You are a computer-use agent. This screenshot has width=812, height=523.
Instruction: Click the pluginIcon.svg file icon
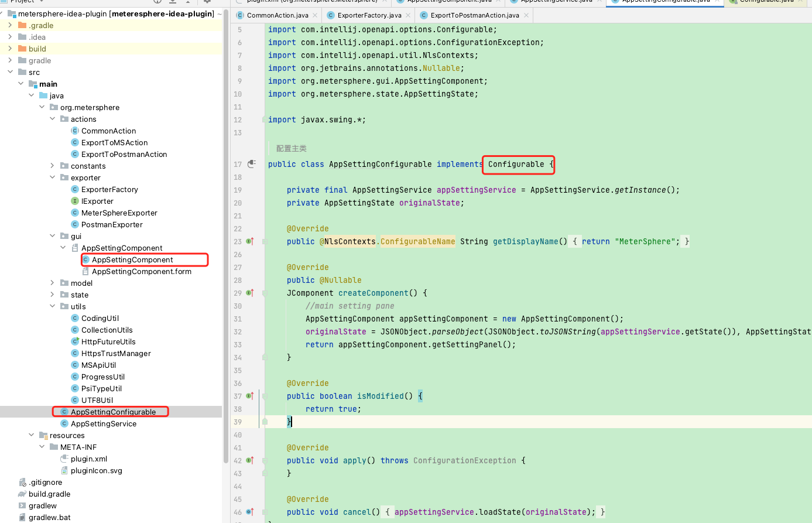tap(64, 470)
